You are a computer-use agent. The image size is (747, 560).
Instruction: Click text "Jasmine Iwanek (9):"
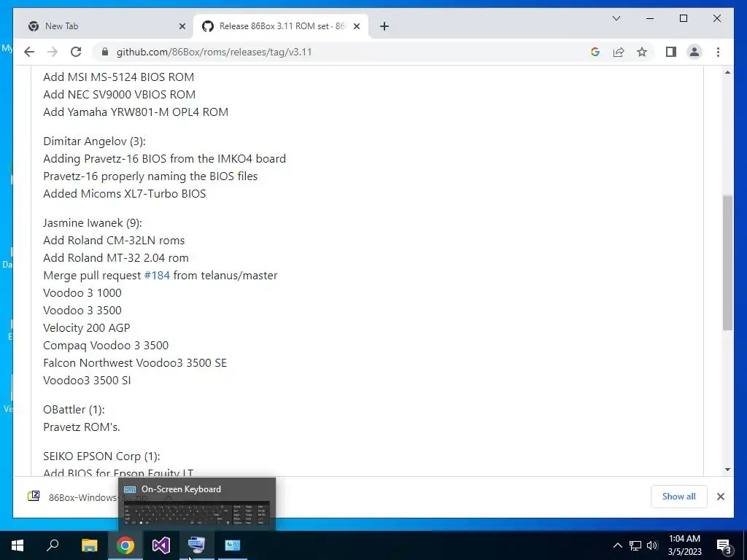93,223
